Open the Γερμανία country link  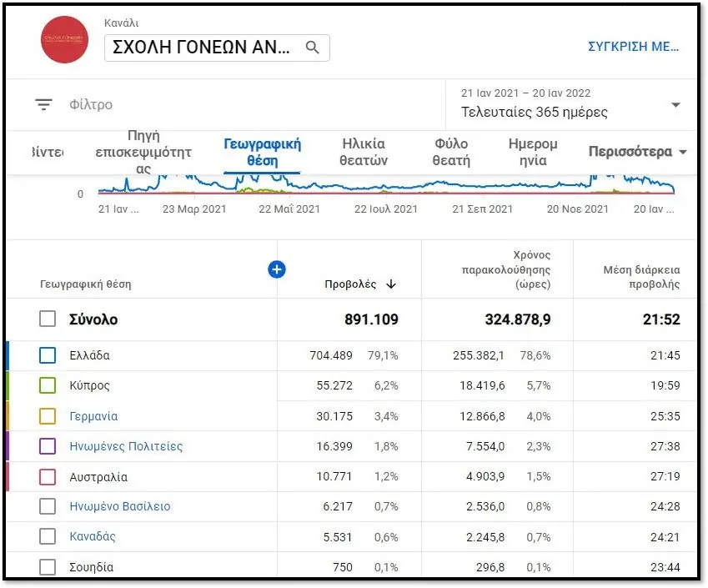pyautogui.click(x=93, y=416)
